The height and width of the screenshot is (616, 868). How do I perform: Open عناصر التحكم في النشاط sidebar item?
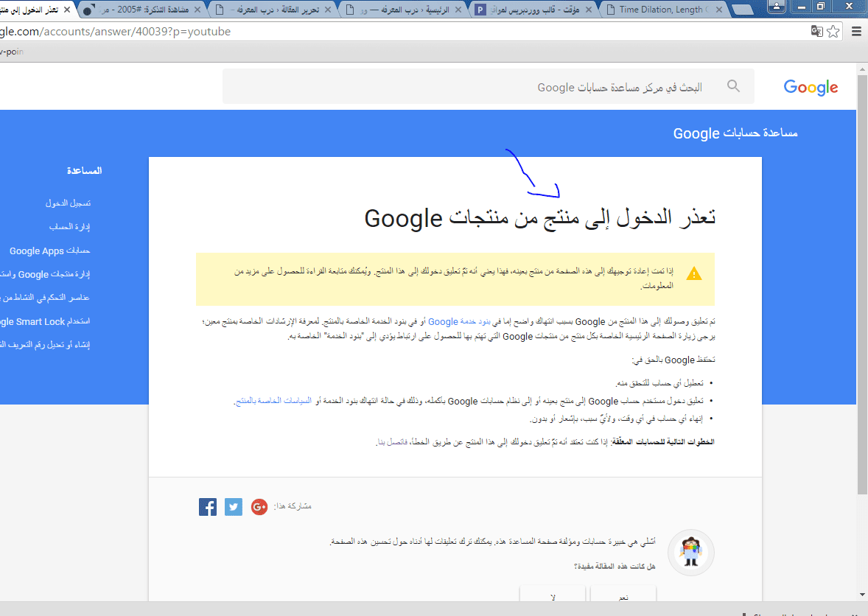click(45, 298)
